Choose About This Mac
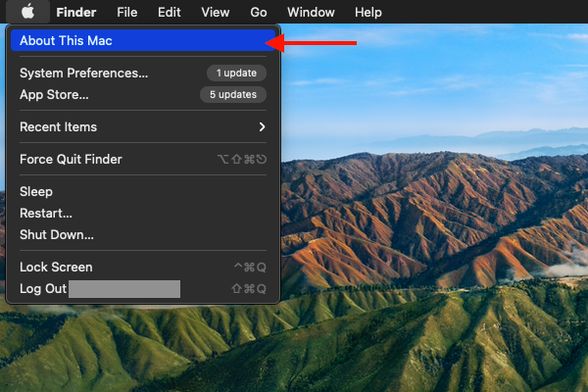The width and height of the screenshot is (588, 392). tap(143, 40)
